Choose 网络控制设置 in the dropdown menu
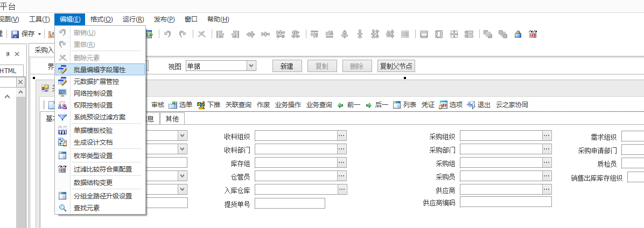Image resolution: width=644 pixels, height=228 pixels. coord(100,94)
